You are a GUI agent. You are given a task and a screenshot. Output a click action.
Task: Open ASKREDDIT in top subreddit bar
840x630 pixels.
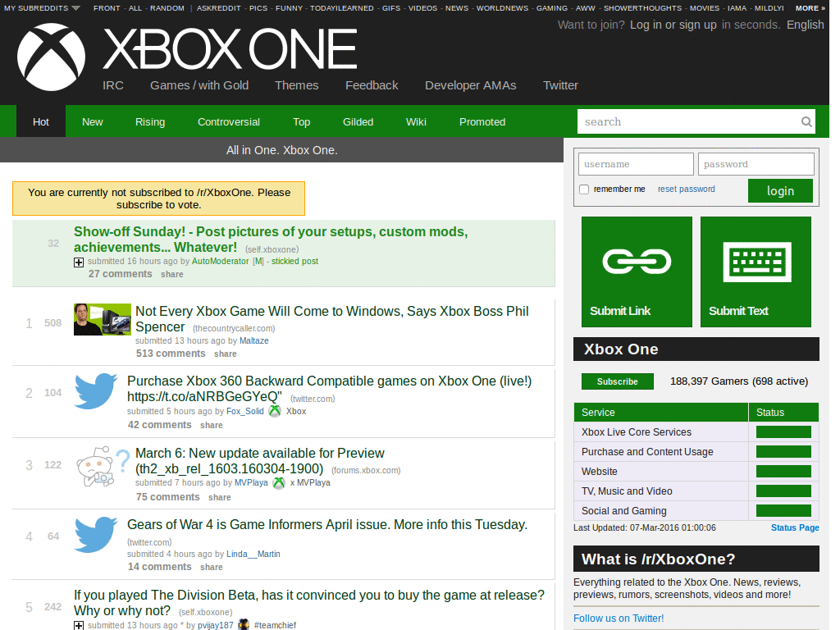pos(218,8)
